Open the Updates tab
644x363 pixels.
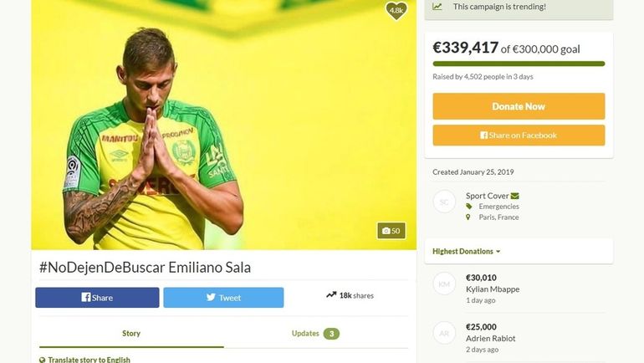314,333
